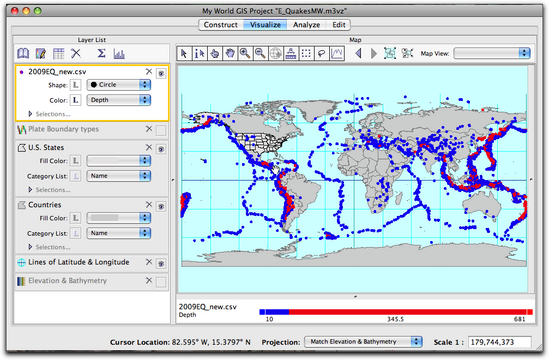Image resolution: width=549 pixels, height=360 pixels.
Task: Select the Zoom In magnifier
Action: pyautogui.click(x=245, y=54)
